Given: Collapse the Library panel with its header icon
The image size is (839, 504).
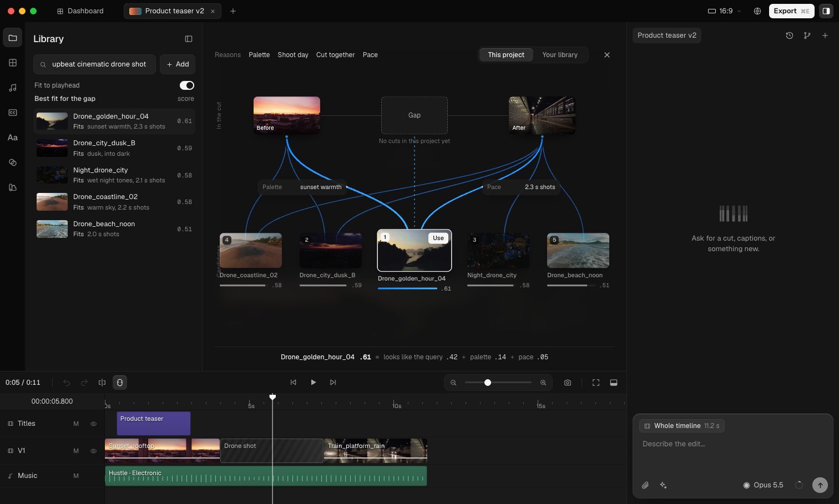Looking at the screenshot, I should [x=189, y=39].
